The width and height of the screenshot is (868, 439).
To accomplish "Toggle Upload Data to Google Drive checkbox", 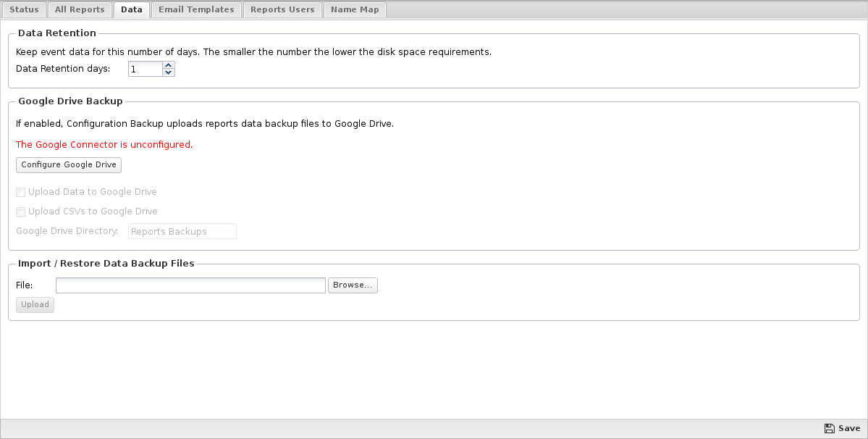I will point(20,192).
